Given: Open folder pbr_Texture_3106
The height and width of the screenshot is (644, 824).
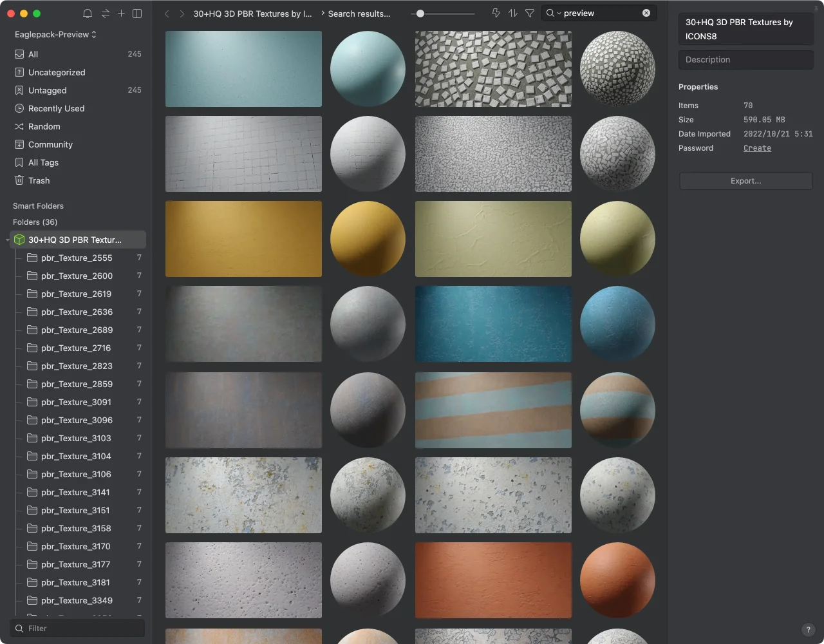Looking at the screenshot, I should 78,474.
